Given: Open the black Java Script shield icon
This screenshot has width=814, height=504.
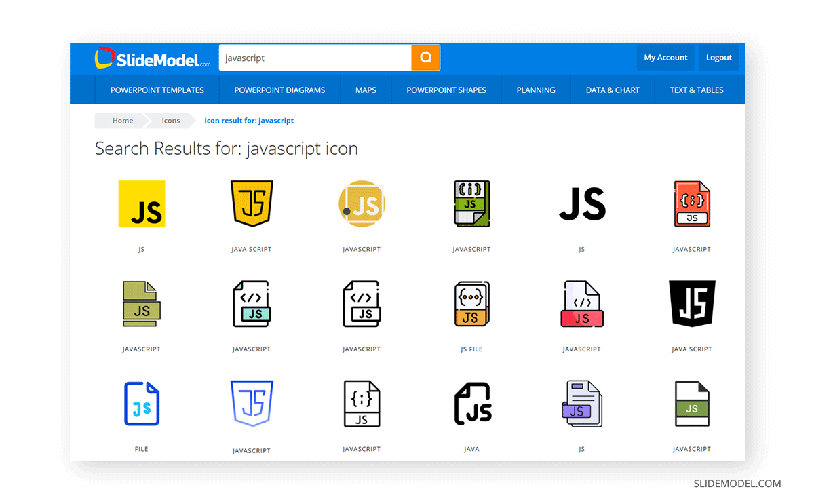Looking at the screenshot, I should click(x=691, y=303).
